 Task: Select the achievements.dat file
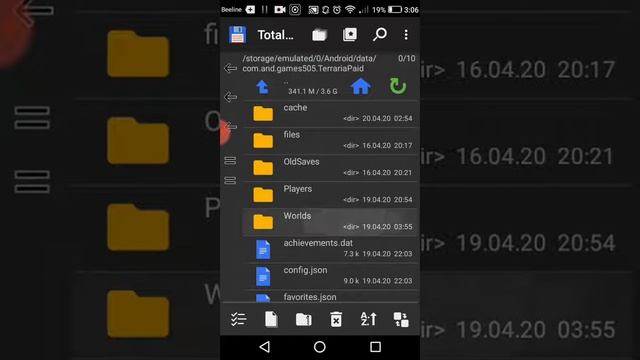coord(331,248)
